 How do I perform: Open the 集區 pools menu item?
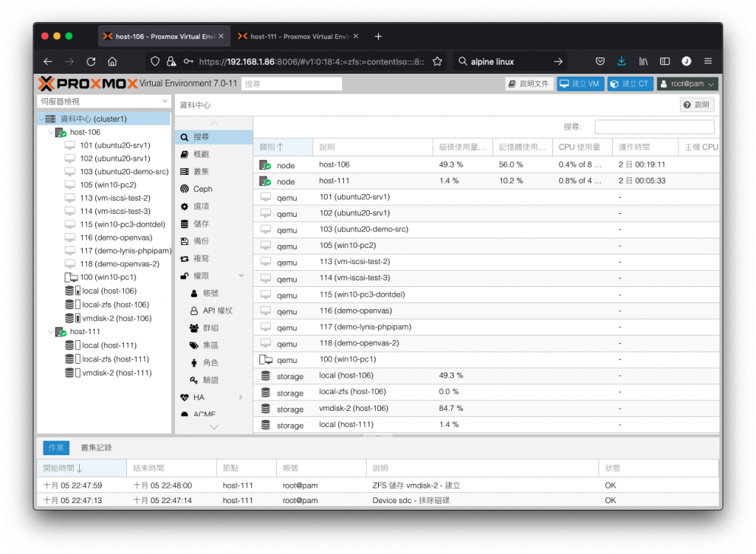(213, 345)
